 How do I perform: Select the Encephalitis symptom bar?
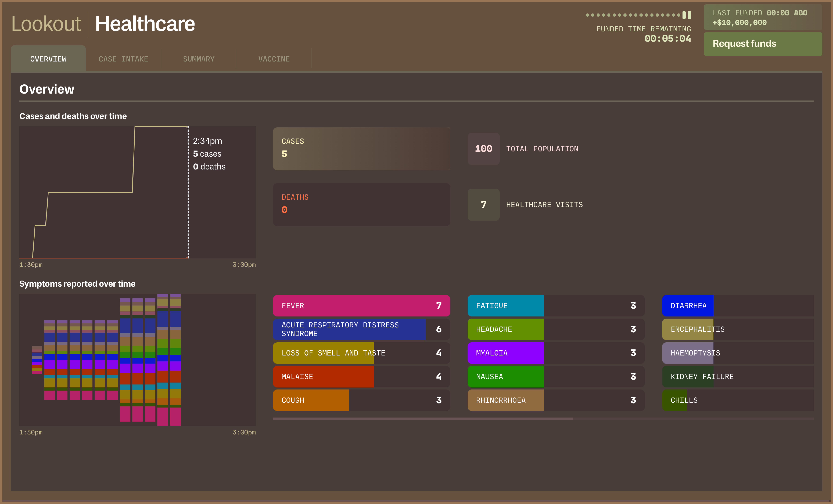click(738, 329)
